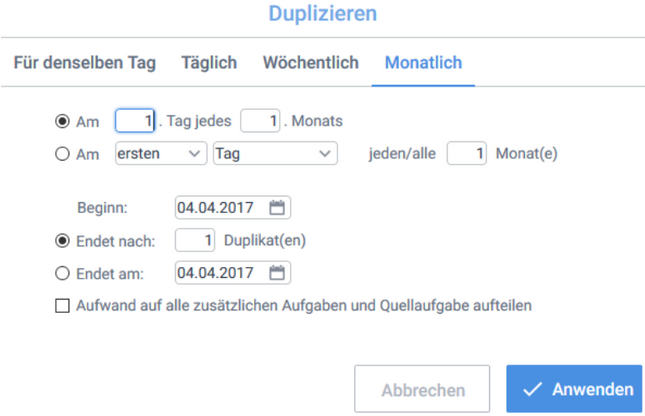Click the Beginn date text field

(x=220, y=208)
